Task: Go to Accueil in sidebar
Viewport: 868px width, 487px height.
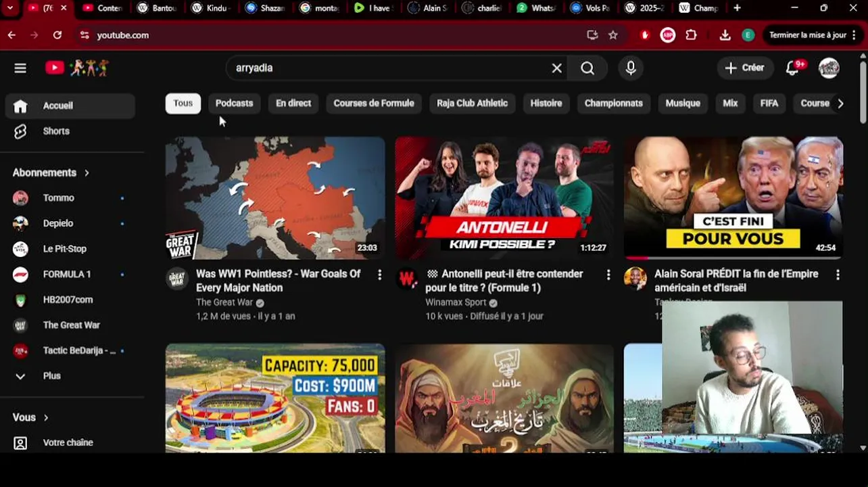Action: tap(70, 106)
